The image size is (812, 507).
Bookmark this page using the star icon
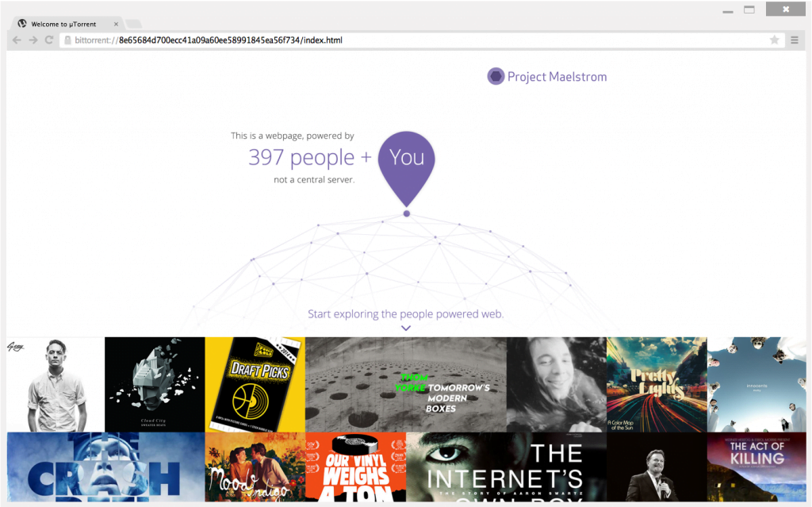point(775,40)
